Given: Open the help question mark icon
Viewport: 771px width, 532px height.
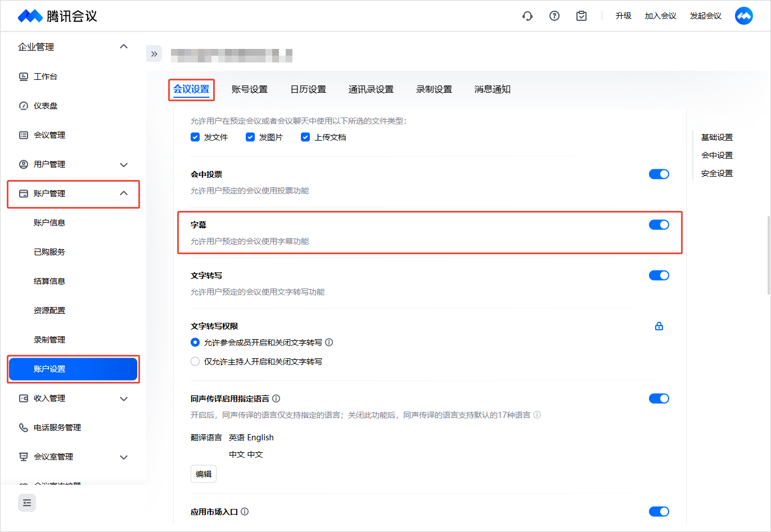Looking at the screenshot, I should click(554, 16).
